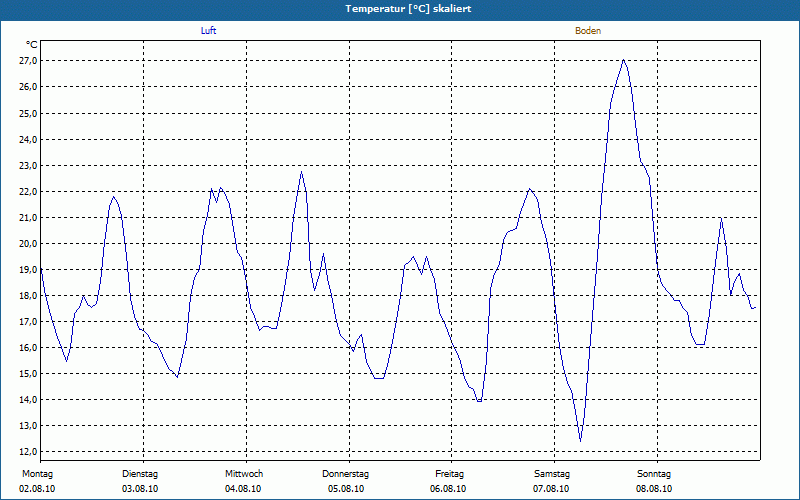The width and height of the screenshot is (800, 500).
Task: Select the 14,0 axis value
Action: [28, 399]
